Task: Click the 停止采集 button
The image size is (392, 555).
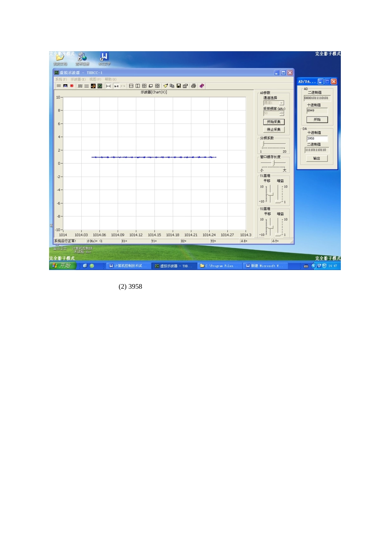Action: pos(274,130)
